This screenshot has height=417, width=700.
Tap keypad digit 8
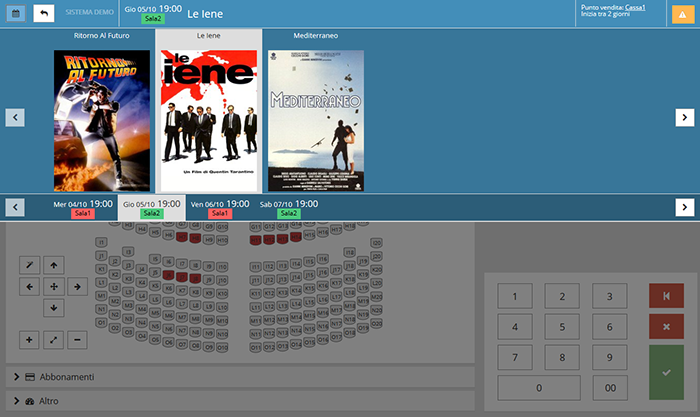[x=562, y=357]
